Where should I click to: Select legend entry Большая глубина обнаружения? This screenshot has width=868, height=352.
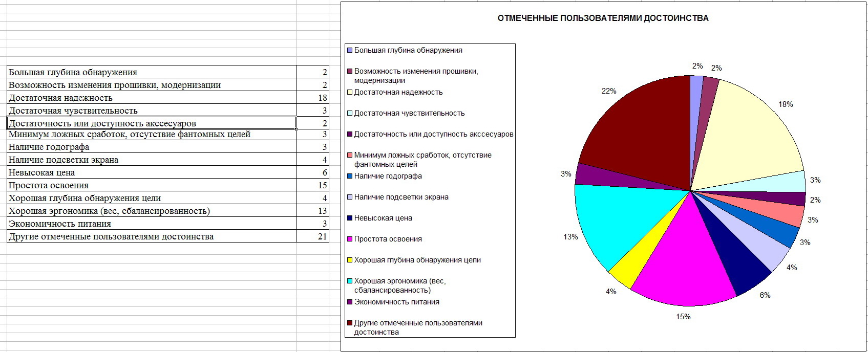(x=408, y=50)
